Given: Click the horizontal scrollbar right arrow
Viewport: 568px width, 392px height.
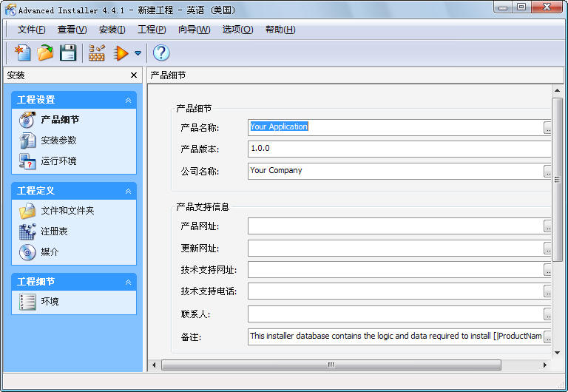Looking at the screenshot, I should [544, 365].
